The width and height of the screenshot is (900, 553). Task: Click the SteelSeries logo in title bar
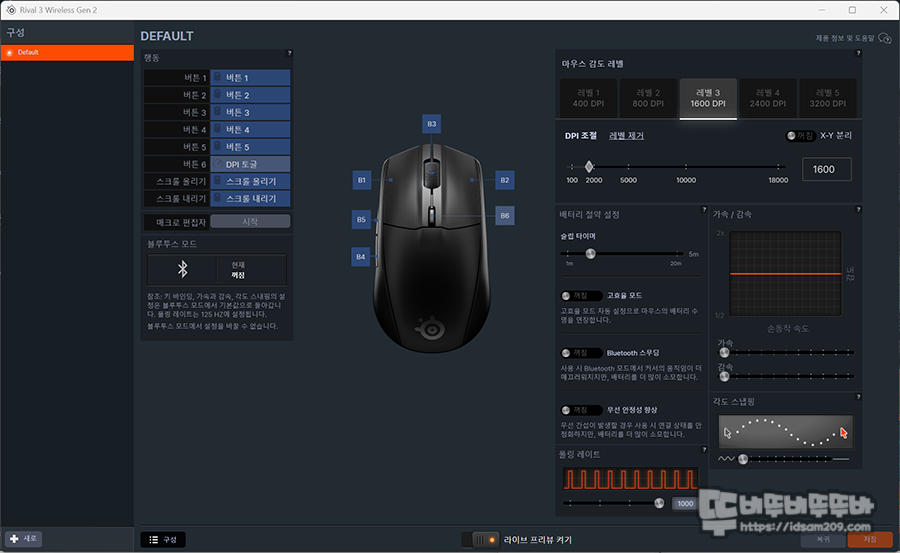point(11,10)
